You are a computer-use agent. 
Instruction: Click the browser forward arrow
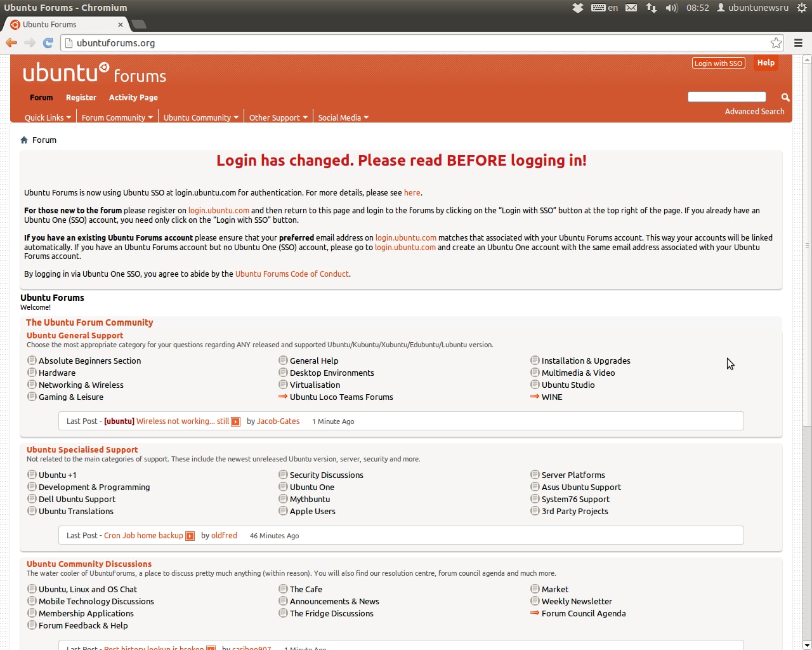pyautogui.click(x=30, y=43)
